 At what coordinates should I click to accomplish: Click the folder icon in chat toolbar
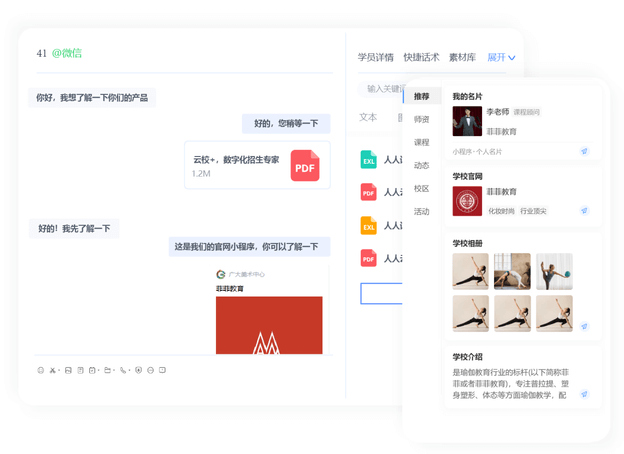pyautogui.click(x=107, y=370)
